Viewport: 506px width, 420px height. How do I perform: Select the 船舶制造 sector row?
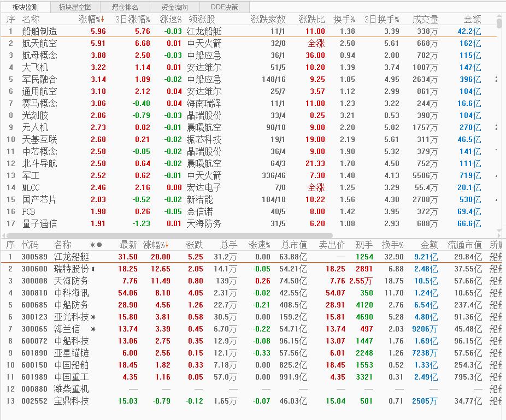click(x=249, y=31)
